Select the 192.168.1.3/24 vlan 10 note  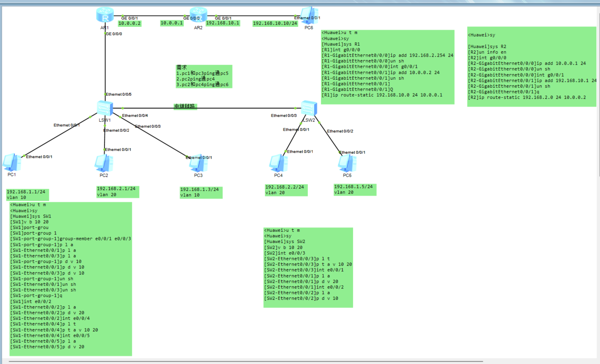point(201,192)
